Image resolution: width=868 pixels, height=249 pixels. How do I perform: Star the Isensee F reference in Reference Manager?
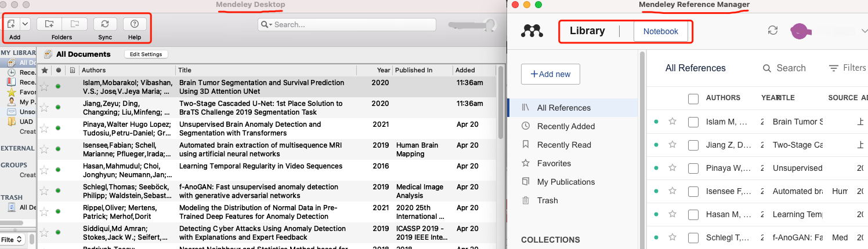672,191
